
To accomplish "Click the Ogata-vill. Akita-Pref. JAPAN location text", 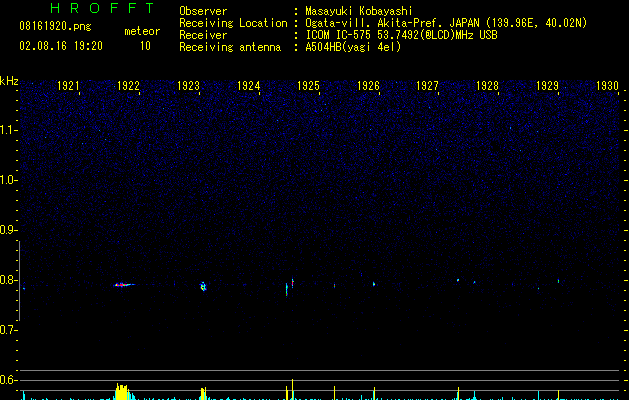I will coord(446,23).
